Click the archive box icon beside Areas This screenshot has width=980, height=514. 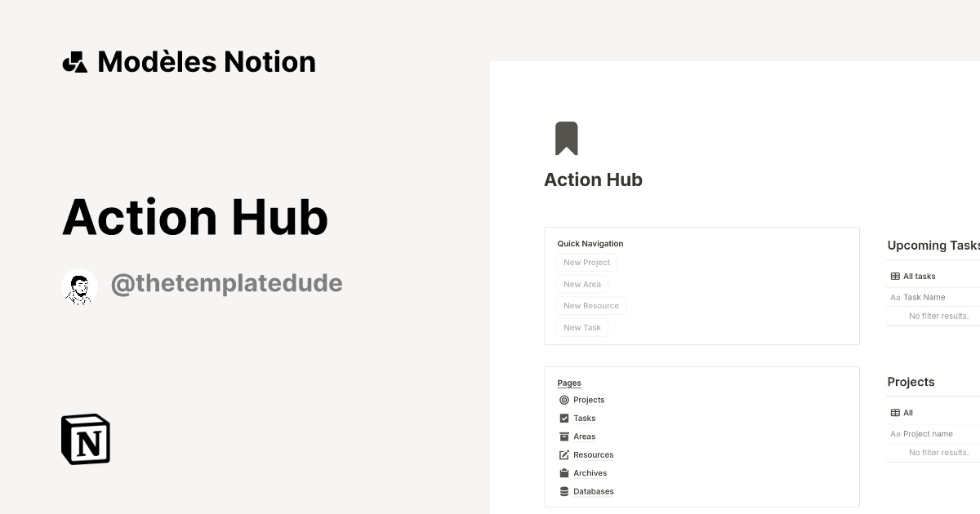pos(564,436)
